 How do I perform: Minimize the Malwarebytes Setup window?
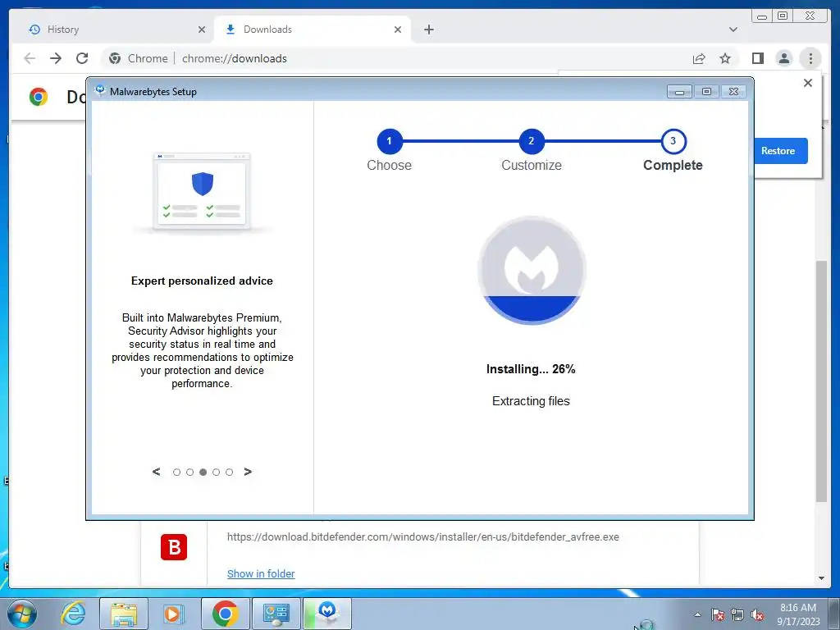[x=679, y=92]
